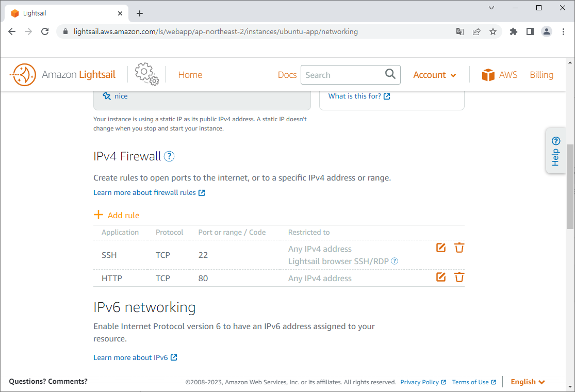Delete the HTTP firewall rule
This screenshot has height=392, width=575.
pyautogui.click(x=459, y=277)
